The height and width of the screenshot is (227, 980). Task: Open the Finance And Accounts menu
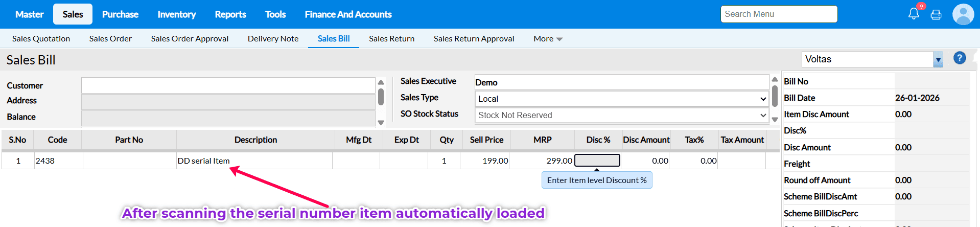[x=348, y=14]
